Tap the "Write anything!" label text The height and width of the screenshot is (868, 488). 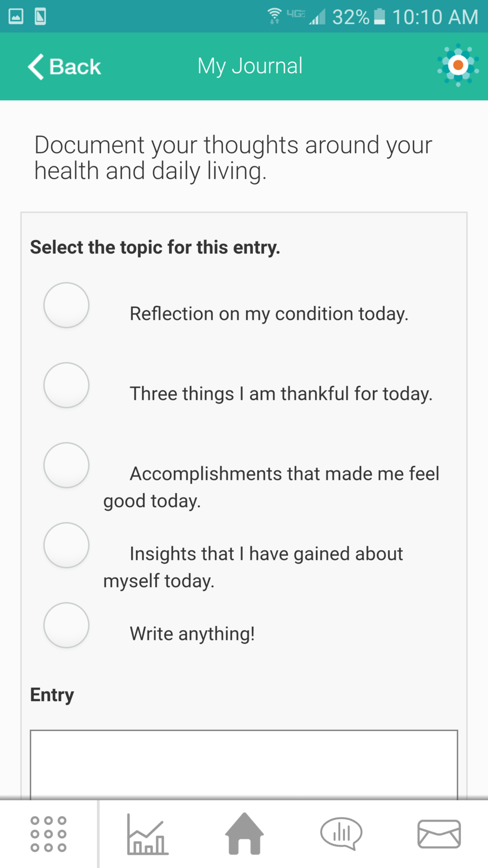click(x=192, y=634)
